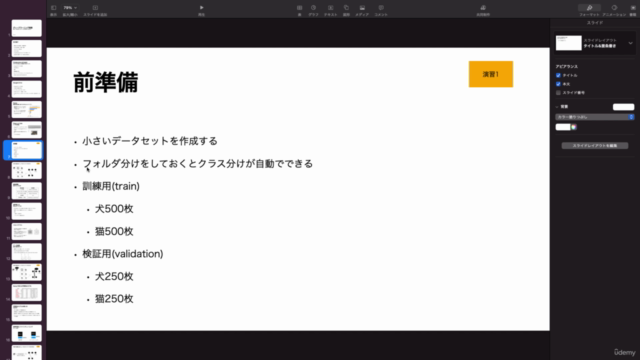The width and height of the screenshot is (640, 360).
Task: Open the 79% zoom level dropdown
Action: click(x=70, y=8)
